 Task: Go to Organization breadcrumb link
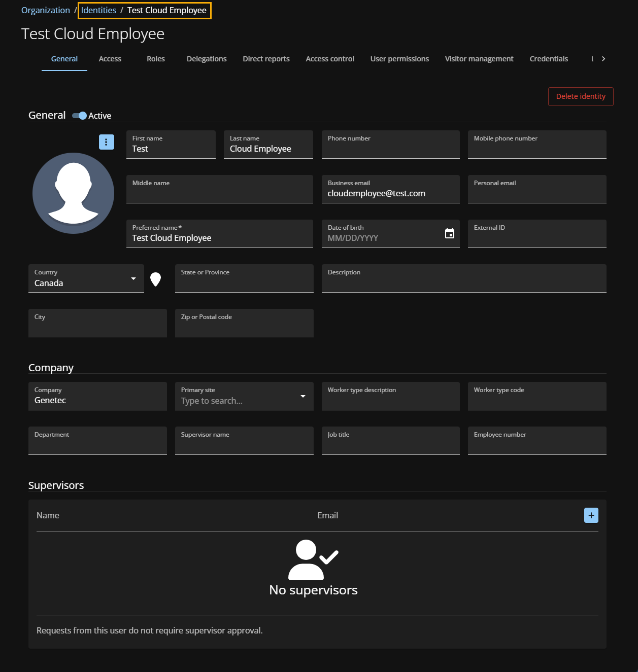click(46, 10)
